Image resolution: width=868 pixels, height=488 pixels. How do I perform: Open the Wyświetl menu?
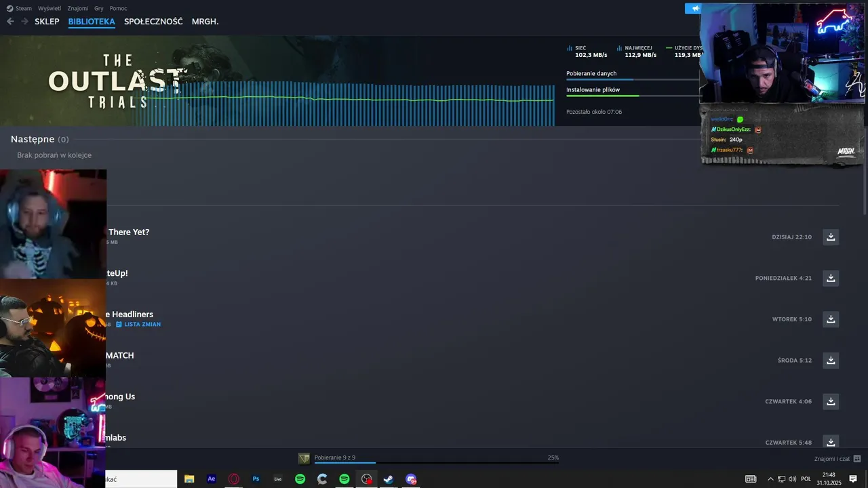tap(50, 8)
